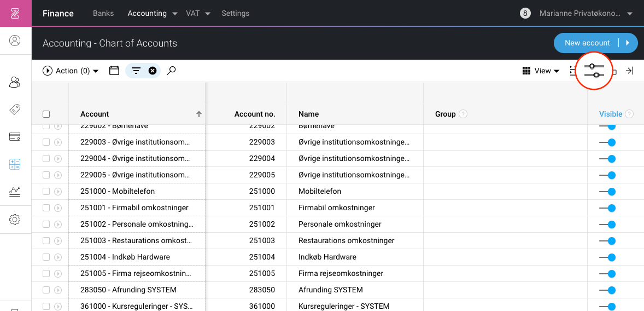Open the credit card icon in sidebar
This screenshot has width=644, height=311.
click(x=15, y=137)
